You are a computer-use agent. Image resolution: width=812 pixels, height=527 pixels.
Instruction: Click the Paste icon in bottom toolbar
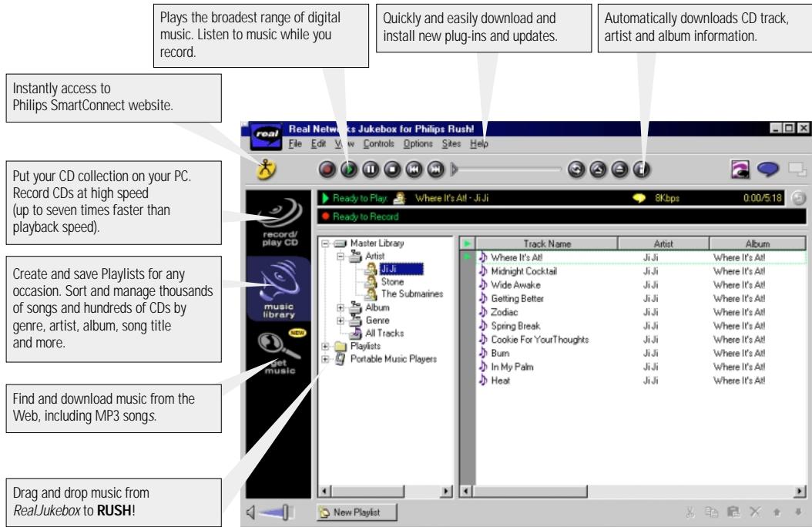(733, 512)
